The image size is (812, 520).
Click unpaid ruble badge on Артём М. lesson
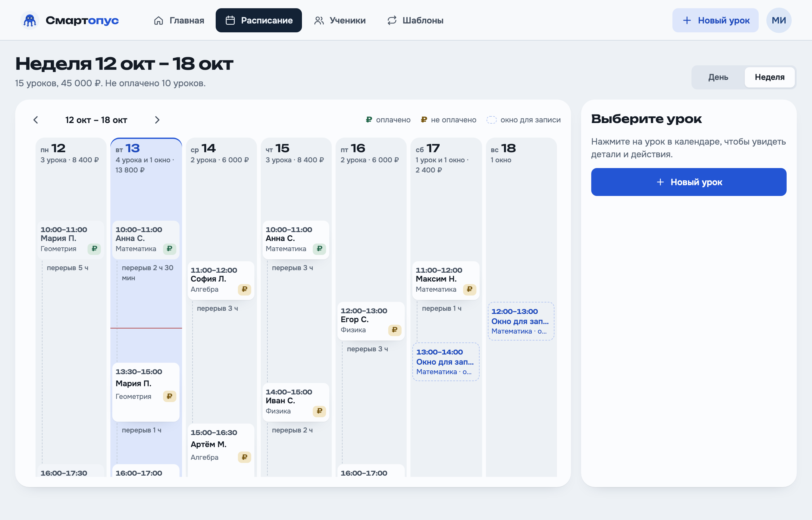tap(245, 457)
